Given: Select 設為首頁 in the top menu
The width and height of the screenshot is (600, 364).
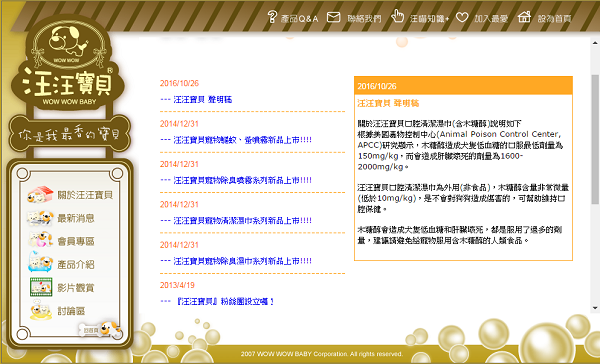Looking at the screenshot, I should pyautogui.click(x=554, y=19).
